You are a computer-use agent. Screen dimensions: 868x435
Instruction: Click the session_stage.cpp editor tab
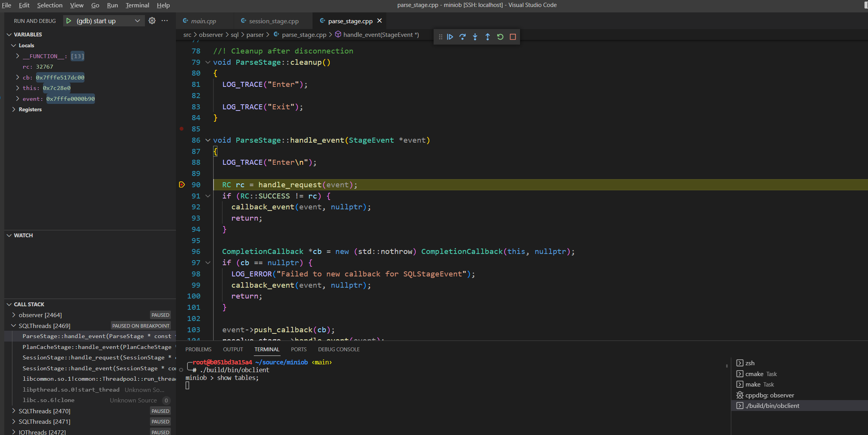(x=273, y=21)
